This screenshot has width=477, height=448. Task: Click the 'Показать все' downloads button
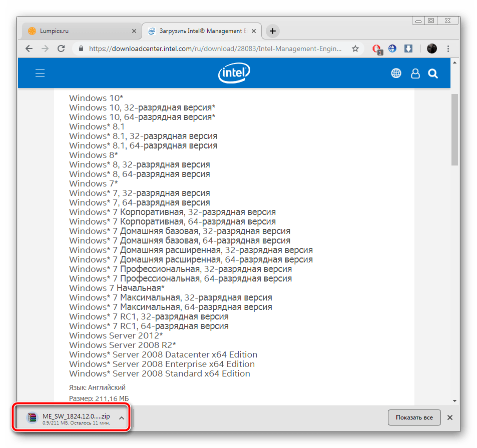click(414, 417)
